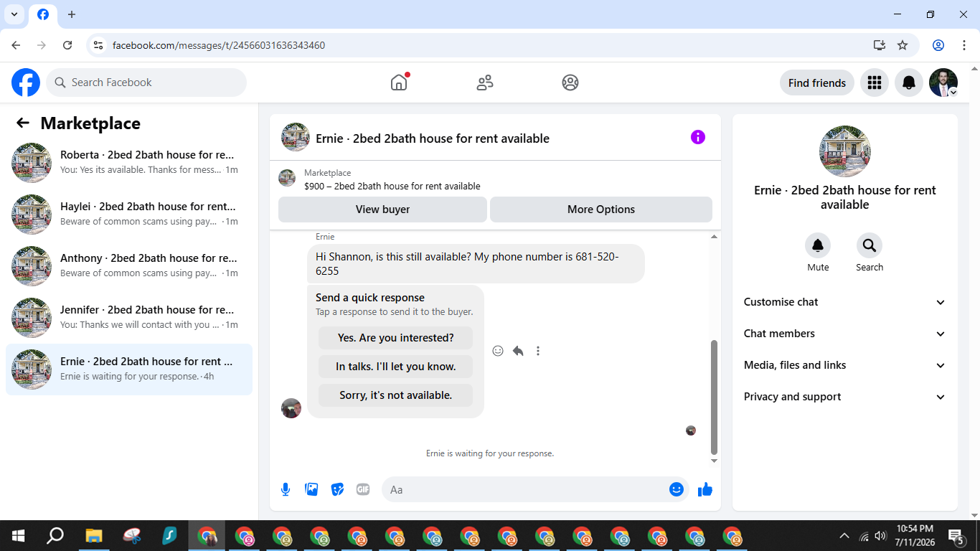The width and height of the screenshot is (980, 551).
Task: Show hidden system tray icons
Action: pos(844,536)
